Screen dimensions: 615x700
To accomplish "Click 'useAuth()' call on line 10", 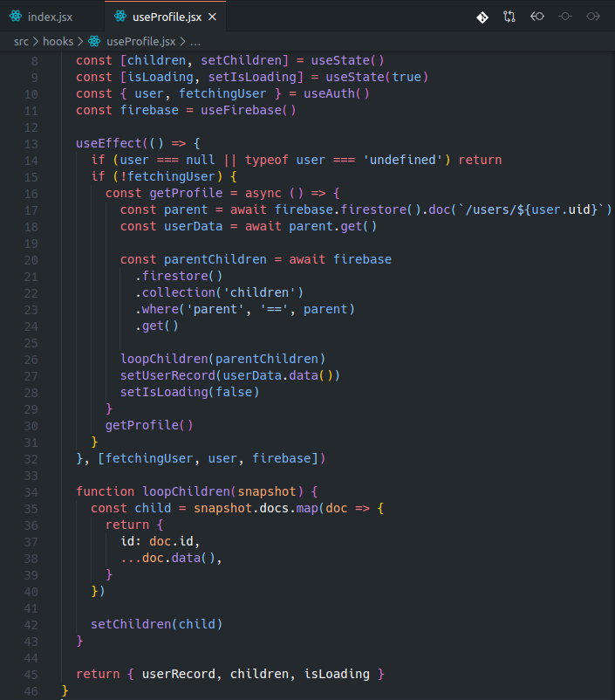I will tap(337, 93).
